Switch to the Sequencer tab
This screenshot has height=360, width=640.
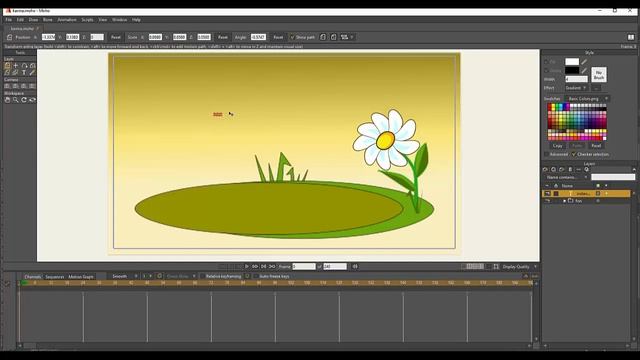pyautogui.click(x=55, y=277)
